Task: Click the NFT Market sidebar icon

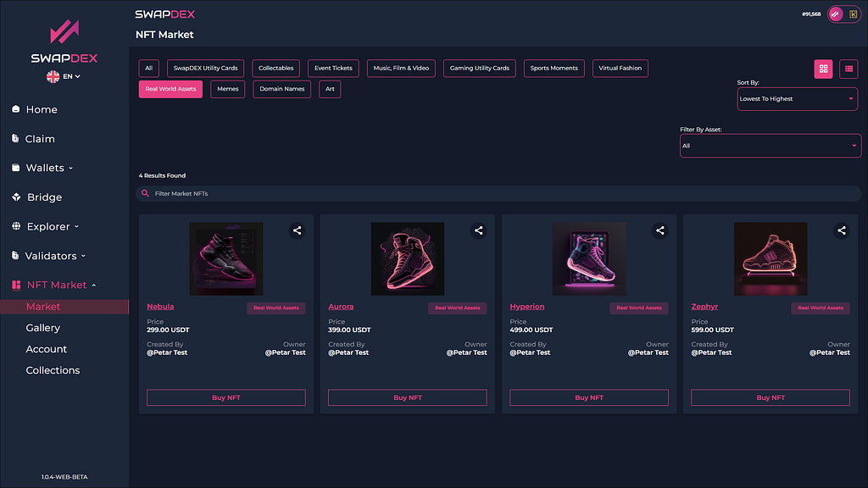Action: [16, 285]
